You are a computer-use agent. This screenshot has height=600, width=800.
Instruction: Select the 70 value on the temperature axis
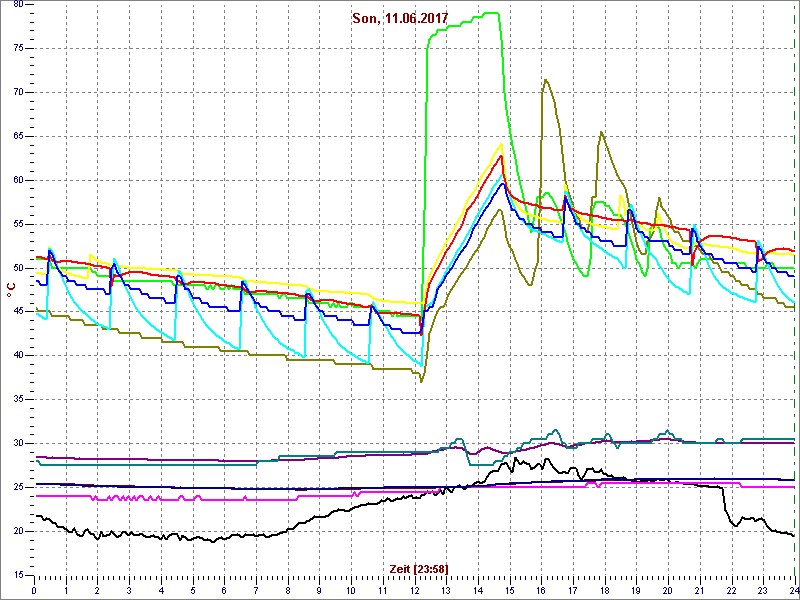[18, 93]
